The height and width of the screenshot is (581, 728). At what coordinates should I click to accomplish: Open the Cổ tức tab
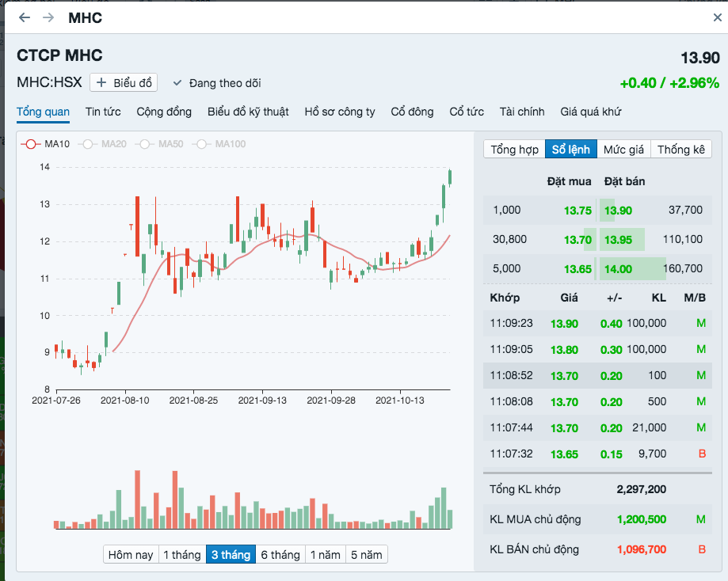click(x=467, y=112)
